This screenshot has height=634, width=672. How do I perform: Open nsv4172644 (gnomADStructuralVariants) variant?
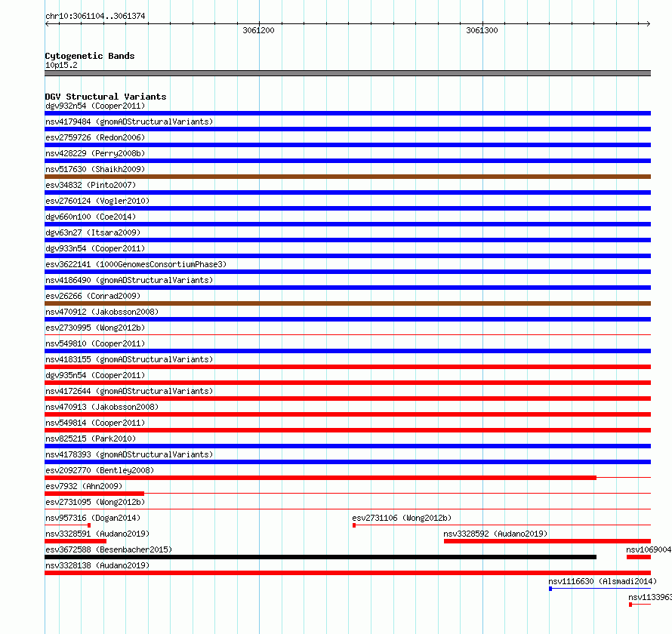(x=129, y=391)
